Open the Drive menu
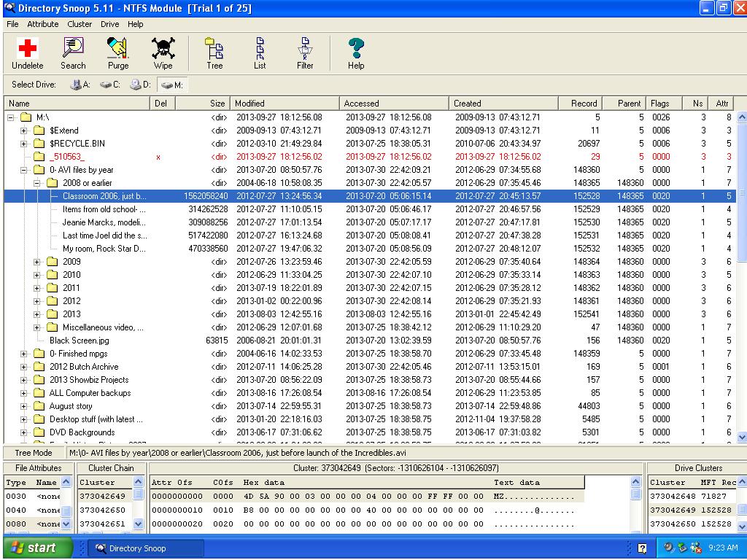The height and width of the screenshot is (560, 747). 109,24
